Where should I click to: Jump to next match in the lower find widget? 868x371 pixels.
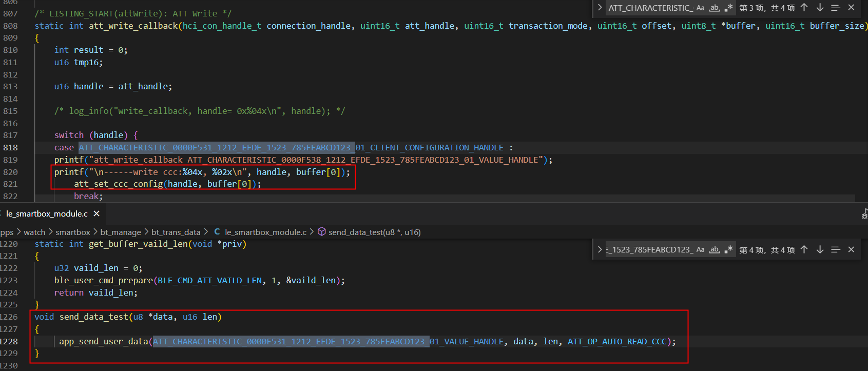[820, 249]
